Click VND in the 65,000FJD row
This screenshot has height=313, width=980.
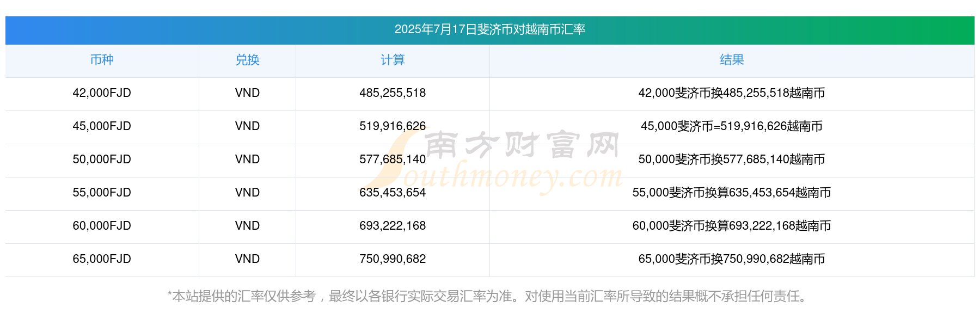click(x=247, y=259)
